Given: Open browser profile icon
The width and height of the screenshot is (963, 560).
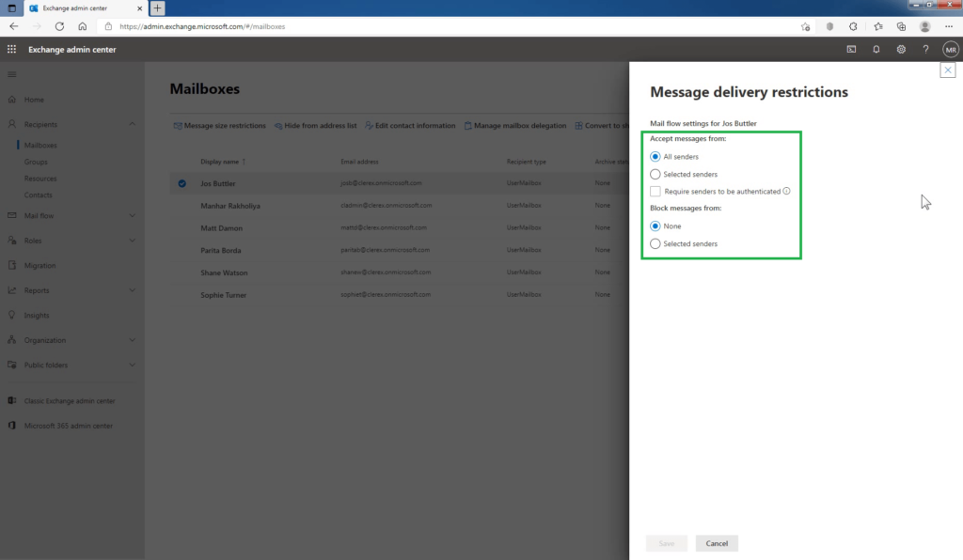Looking at the screenshot, I should [925, 26].
